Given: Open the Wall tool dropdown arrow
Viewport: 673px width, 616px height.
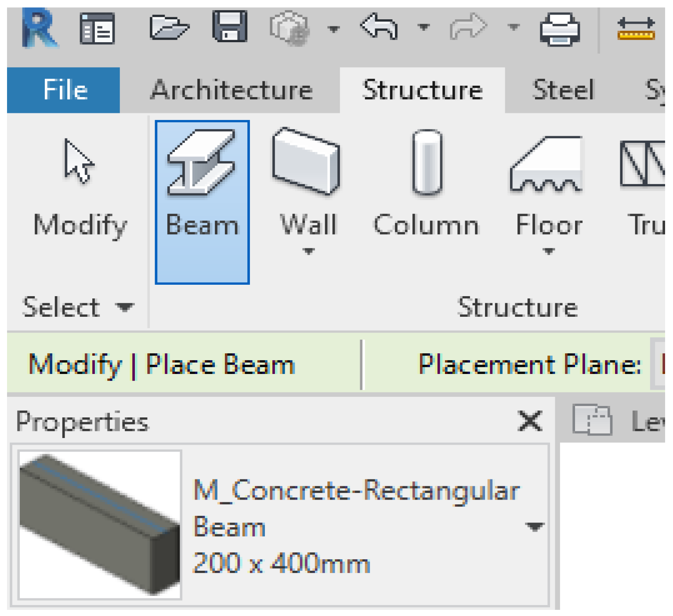Looking at the screenshot, I should point(309,251).
